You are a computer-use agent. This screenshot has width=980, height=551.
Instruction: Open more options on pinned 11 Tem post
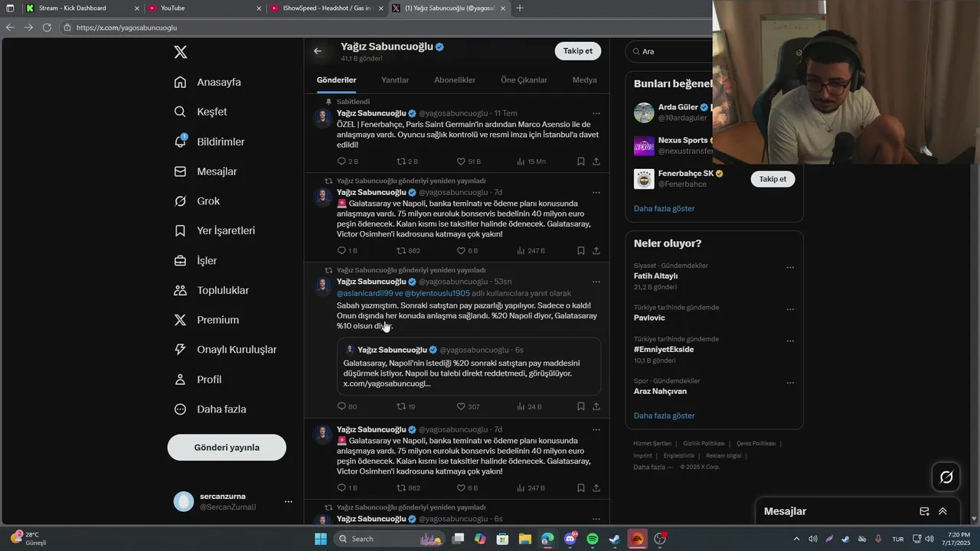click(596, 113)
